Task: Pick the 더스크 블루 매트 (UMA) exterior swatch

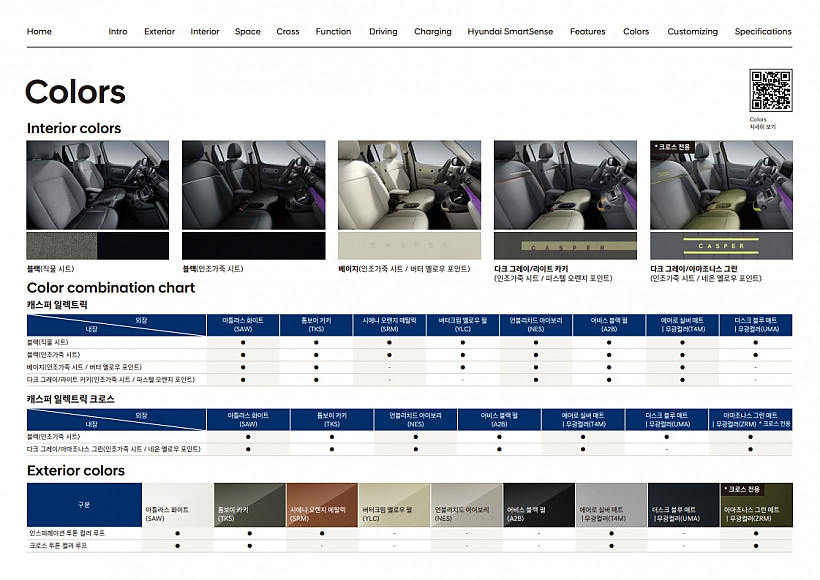Action: tap(684, 505)
